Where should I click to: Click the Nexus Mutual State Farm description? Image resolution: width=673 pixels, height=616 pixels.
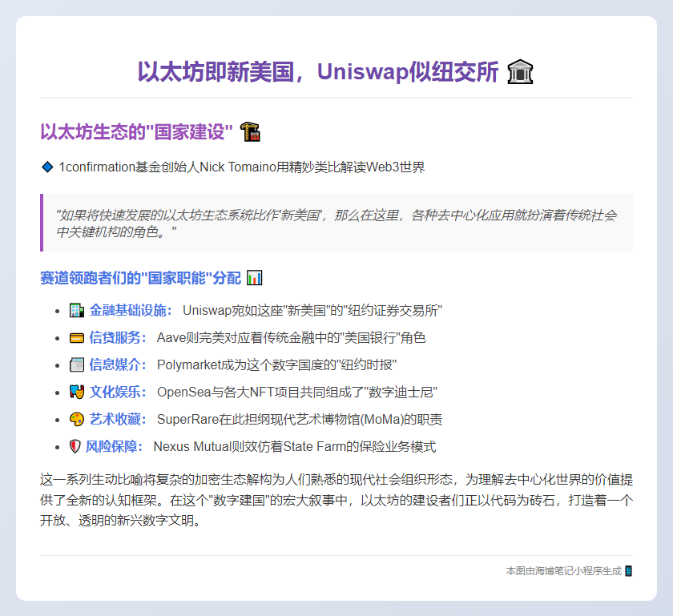coord(295,446)
